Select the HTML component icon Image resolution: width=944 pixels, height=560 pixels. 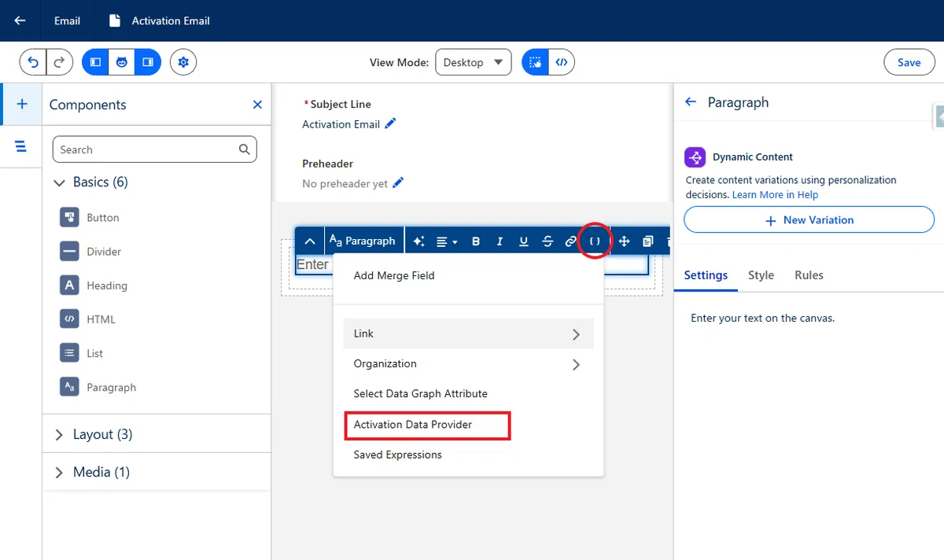click(69, 319)
